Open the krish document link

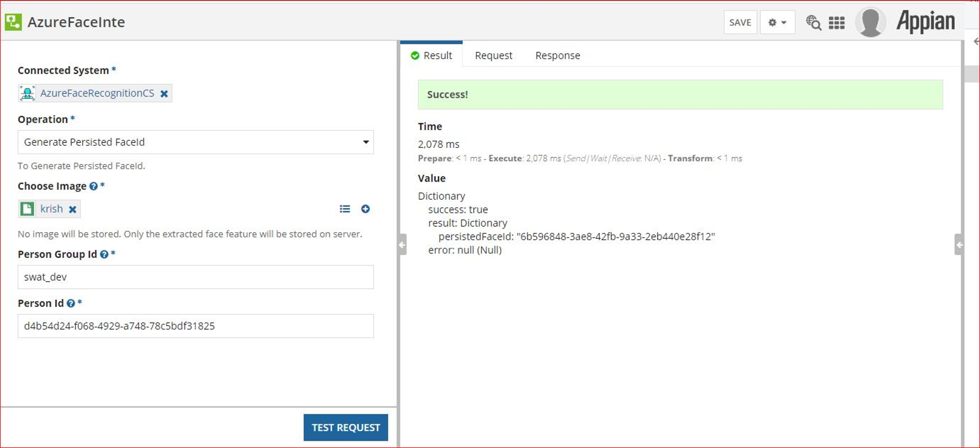point(52,209)
